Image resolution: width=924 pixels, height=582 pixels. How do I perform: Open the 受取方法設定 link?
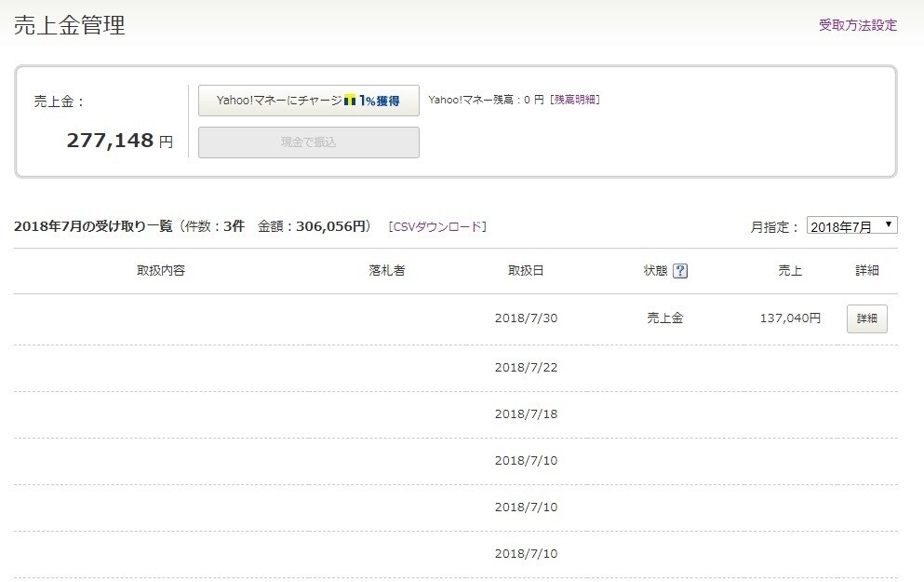tap(858, 25)
